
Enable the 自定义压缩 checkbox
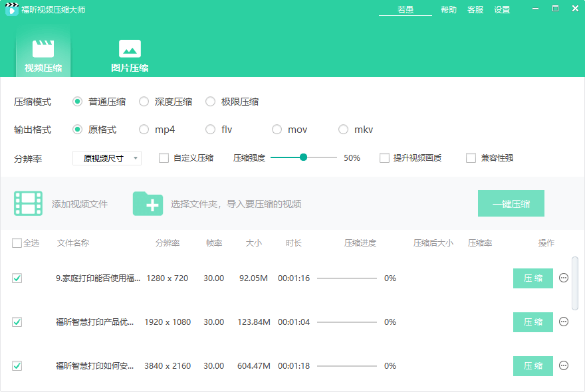(163, 157)
